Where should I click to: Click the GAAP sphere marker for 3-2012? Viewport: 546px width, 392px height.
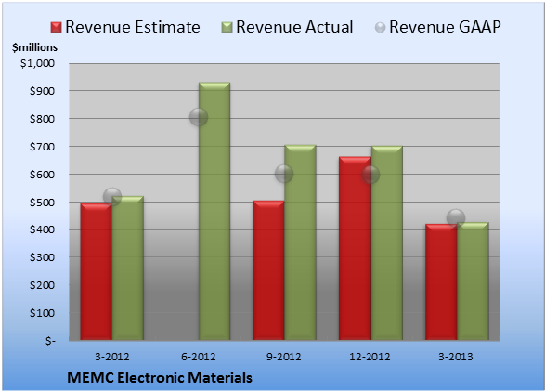[112, 197]
